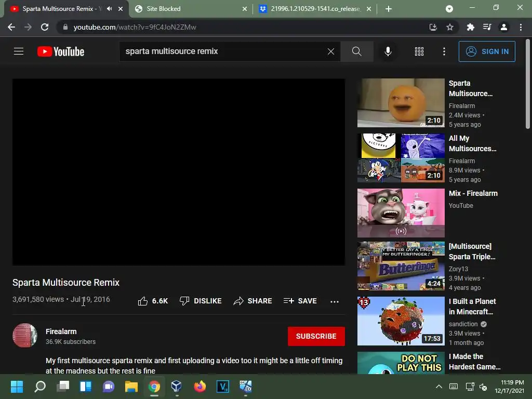This screenshot has height=399, width=532.
Task: Dislike the video
Action: point(201,301)
